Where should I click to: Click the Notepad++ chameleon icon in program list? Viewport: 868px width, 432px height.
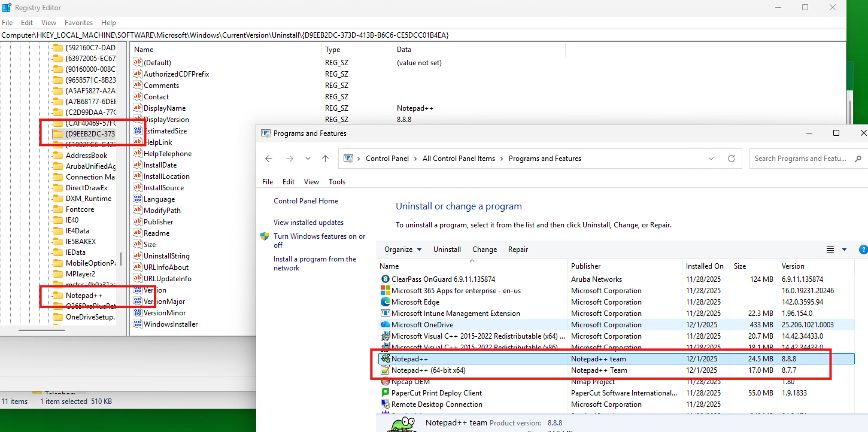click(386, 359)
